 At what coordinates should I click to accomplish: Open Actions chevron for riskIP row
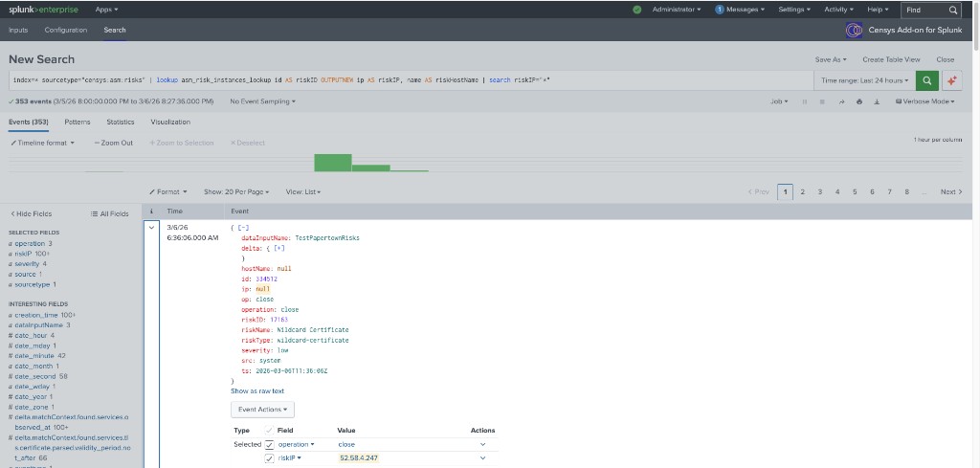[x=482, y=458]
